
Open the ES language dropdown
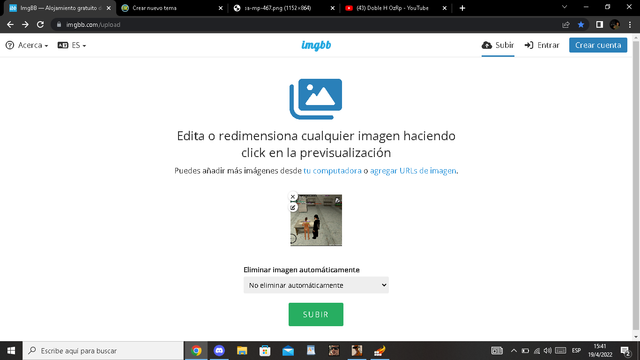click(x=72, y=45)
